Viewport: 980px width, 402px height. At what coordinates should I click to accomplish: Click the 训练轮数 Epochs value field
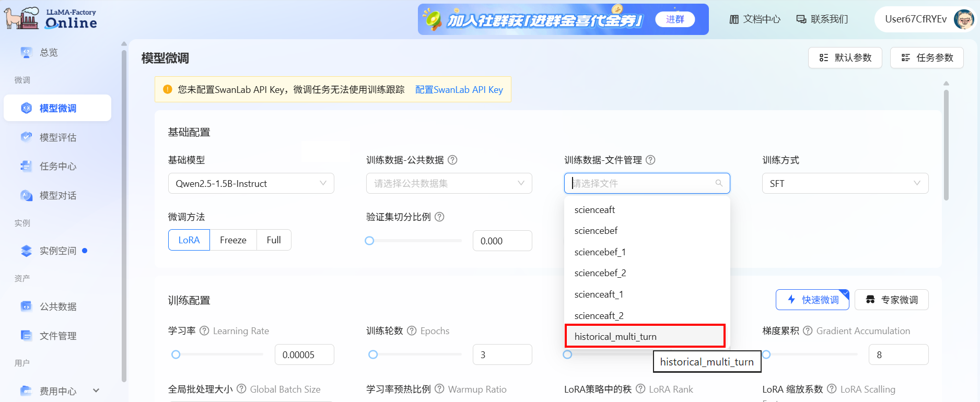[x=501, y=354]
